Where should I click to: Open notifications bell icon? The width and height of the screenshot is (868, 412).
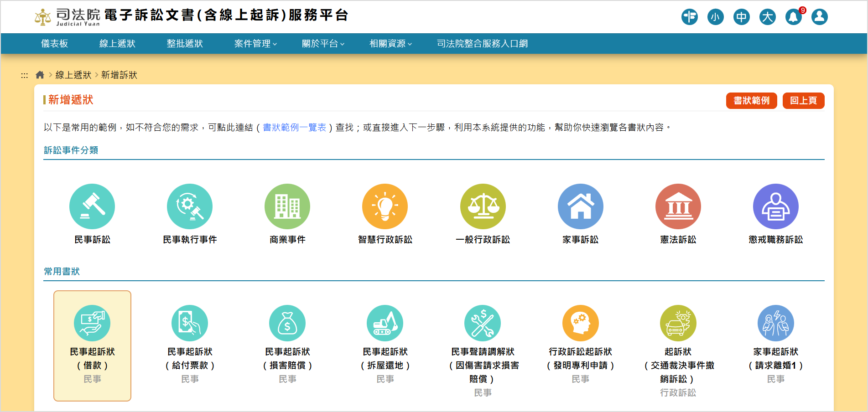(x=793, y=17)
